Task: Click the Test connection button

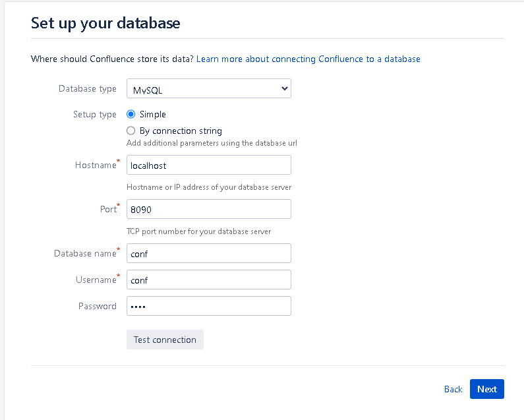Action: (165, 340)
